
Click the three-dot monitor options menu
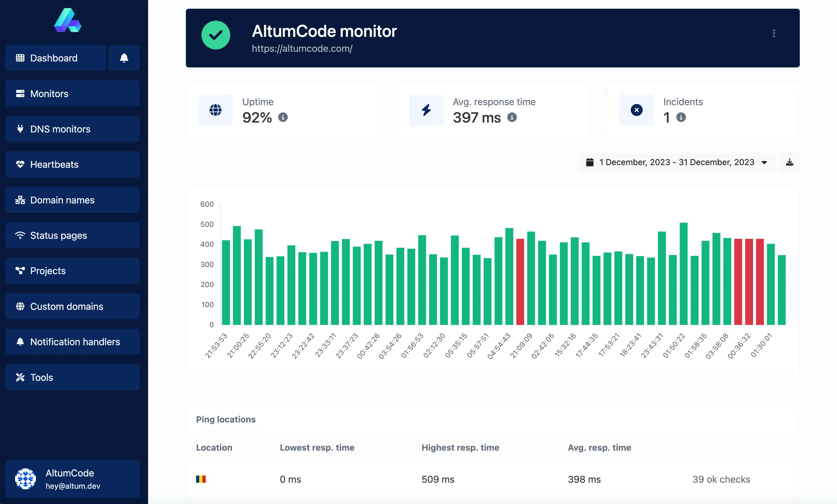pyautogui.click(x=774, y=33)
